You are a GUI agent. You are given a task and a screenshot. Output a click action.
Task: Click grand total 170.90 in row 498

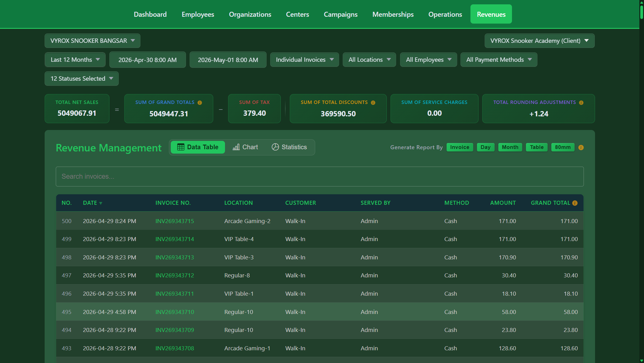(x=569, y=257)
